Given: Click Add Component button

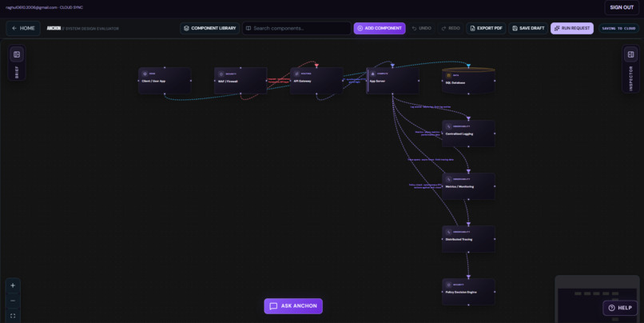Looking at the screenshot, I should [380, 28].
